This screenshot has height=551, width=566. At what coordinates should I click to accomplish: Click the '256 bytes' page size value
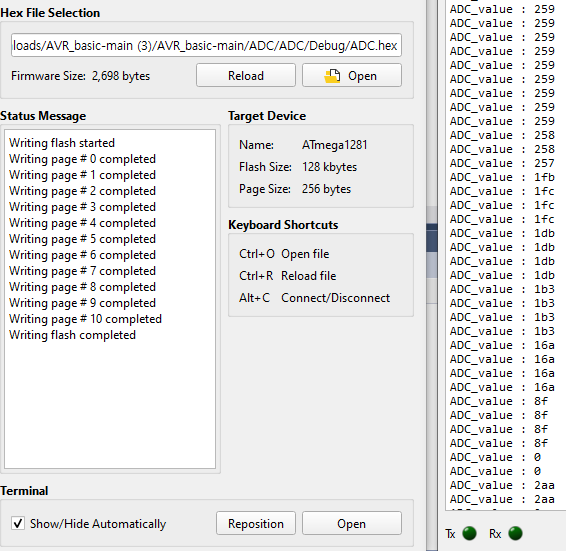pyautogui.click(x=326, y=189)
